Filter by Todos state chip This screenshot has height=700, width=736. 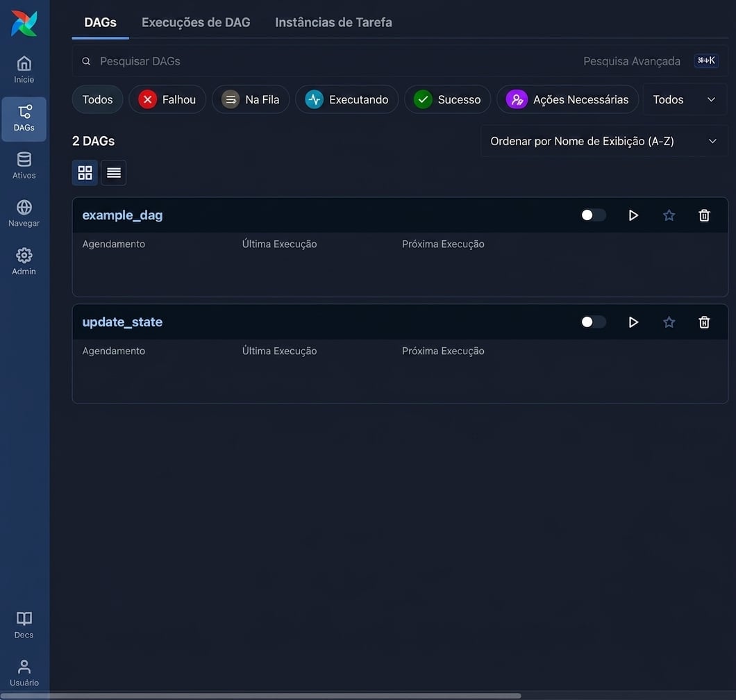click(98, 99)
